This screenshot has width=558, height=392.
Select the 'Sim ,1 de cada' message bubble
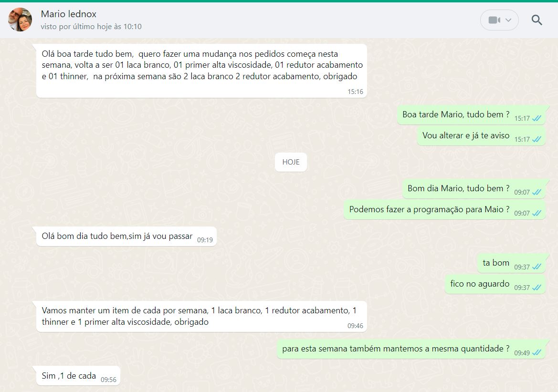point(69,376)
